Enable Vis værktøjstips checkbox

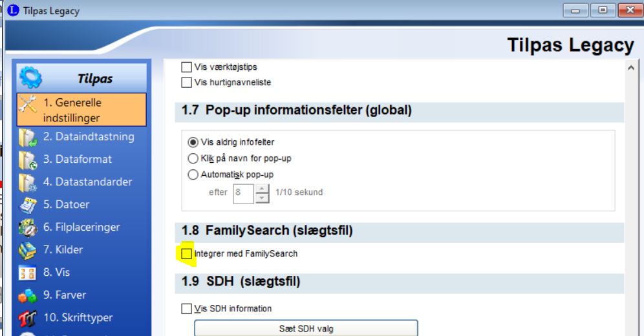(186, 67)
